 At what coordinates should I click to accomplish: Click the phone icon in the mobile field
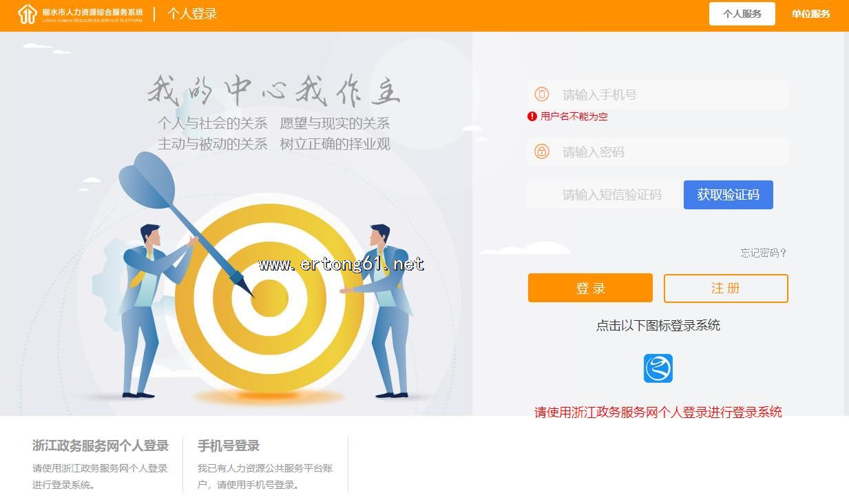[x=542, y=94]
